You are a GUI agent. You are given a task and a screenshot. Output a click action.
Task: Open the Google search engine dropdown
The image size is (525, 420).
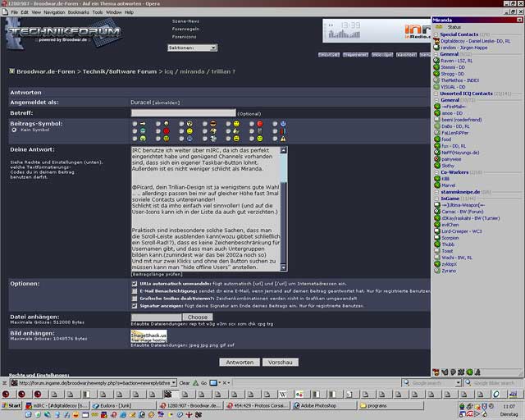[459, 383]
